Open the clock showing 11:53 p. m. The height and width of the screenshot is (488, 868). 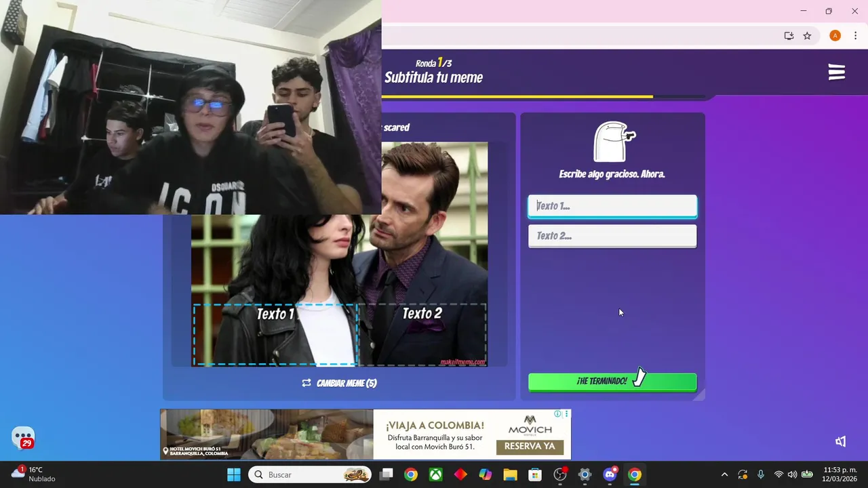pos(840,474)
